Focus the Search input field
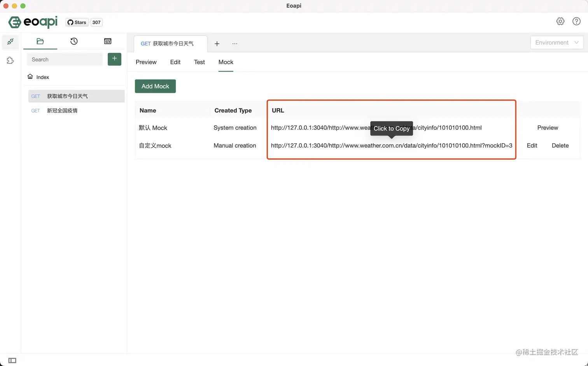Screen dimensions: 588x366 point(65,60)
